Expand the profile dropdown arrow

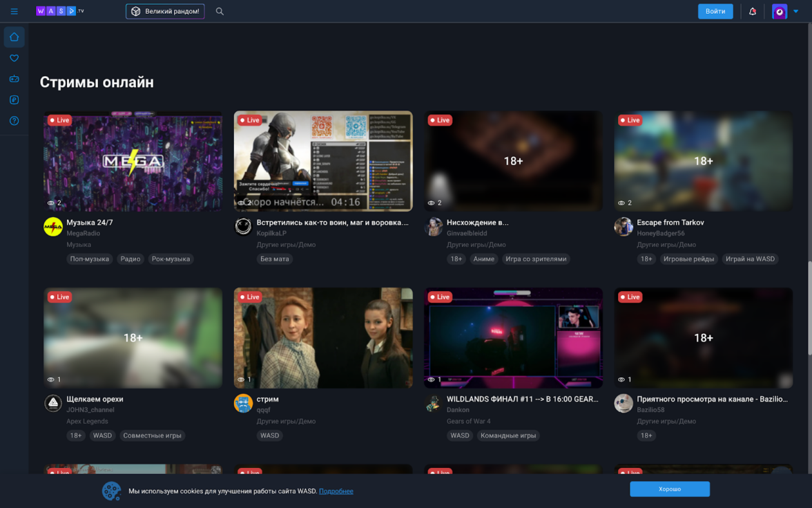(795, 11)
